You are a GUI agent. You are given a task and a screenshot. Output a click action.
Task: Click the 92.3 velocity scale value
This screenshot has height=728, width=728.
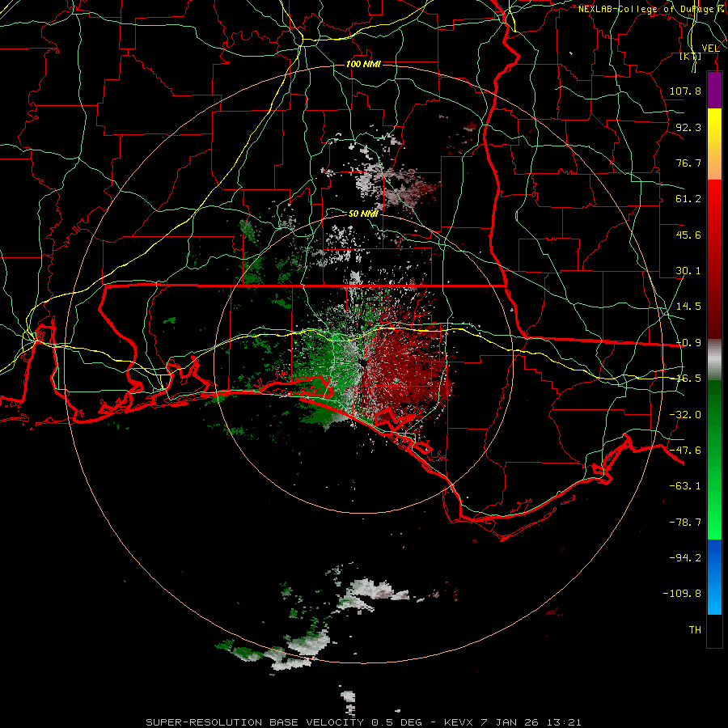point(688,127)
